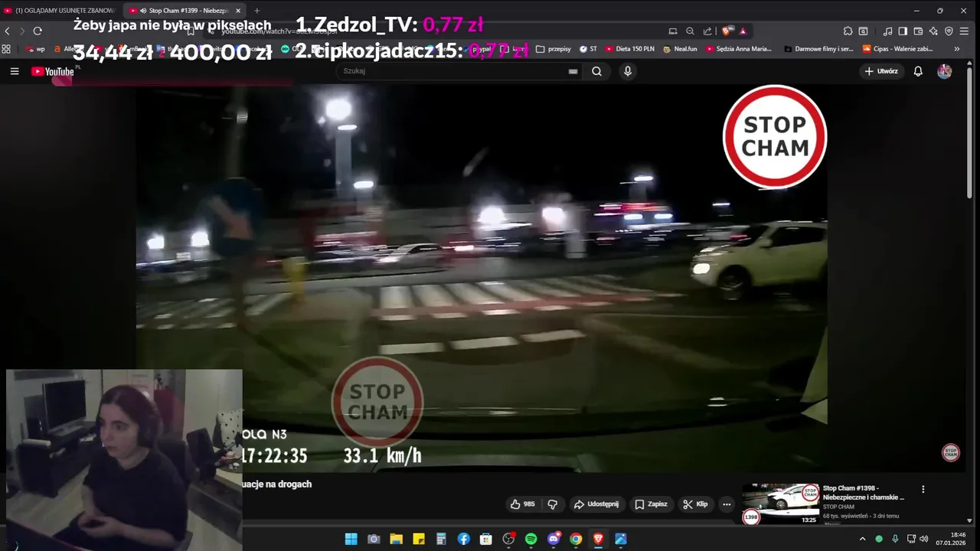Go back in browser history
980x551 pixels.
[8, 31]
